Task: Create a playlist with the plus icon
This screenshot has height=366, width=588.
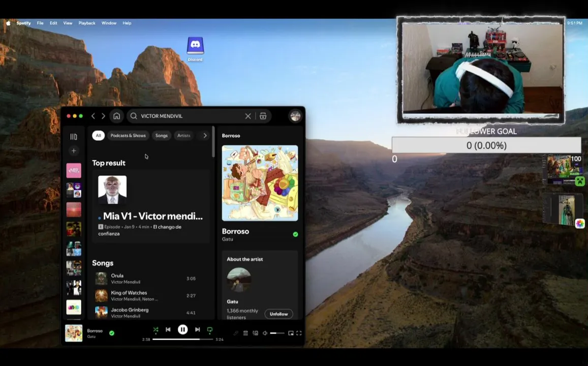Action: pos(74,151)
